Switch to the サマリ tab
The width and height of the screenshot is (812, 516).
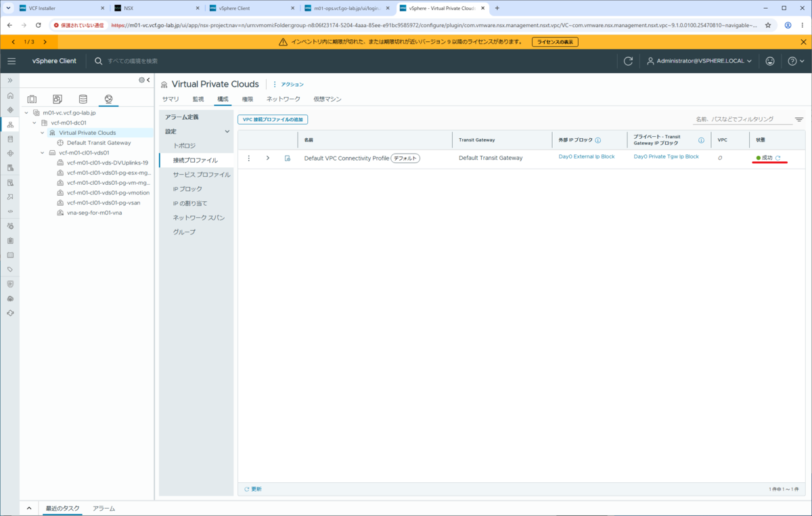[x=171, y=99]
